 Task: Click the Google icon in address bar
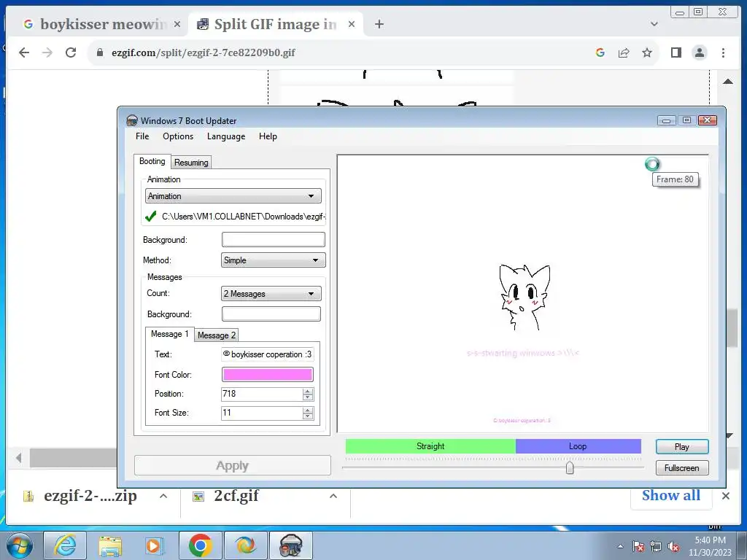point(600,52)
